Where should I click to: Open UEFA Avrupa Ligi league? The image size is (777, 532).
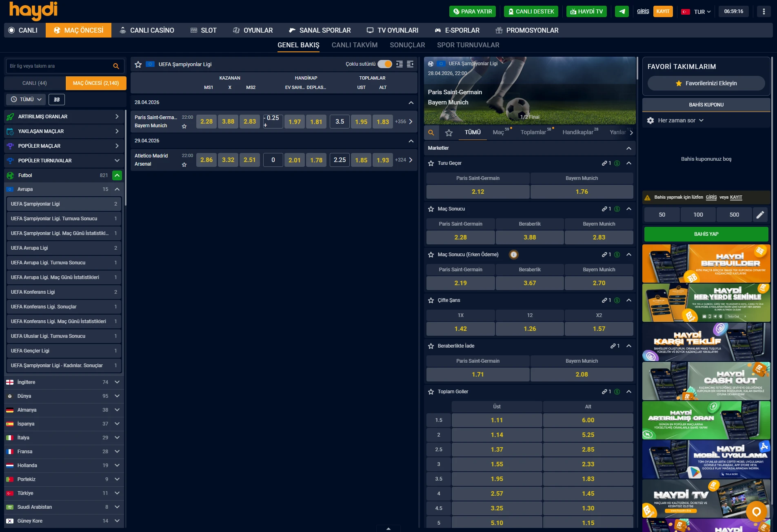(x=64, y=248)
